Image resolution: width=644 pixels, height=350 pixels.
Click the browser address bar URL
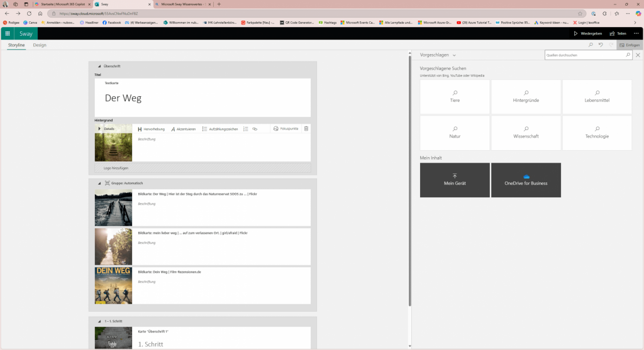98,14
